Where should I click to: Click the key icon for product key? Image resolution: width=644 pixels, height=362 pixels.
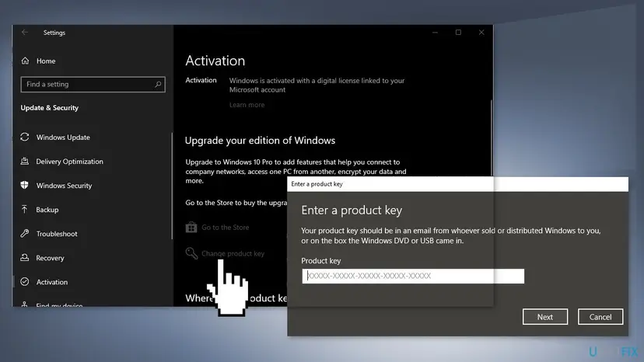tap(191, 253)
